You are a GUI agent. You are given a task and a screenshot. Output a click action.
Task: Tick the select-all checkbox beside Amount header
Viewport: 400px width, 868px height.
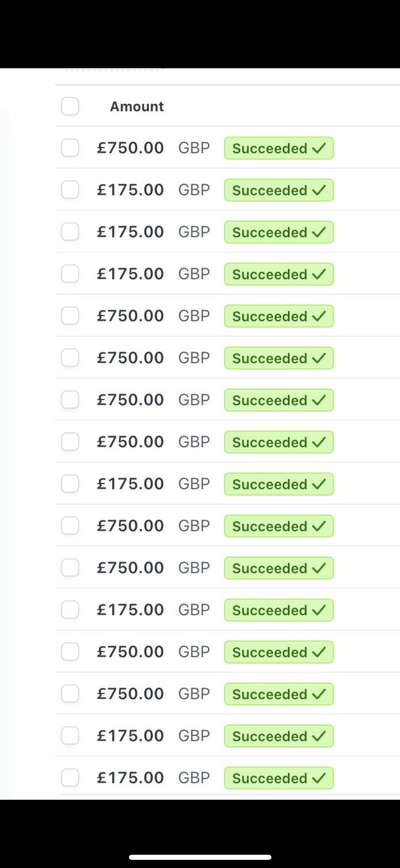70,106
